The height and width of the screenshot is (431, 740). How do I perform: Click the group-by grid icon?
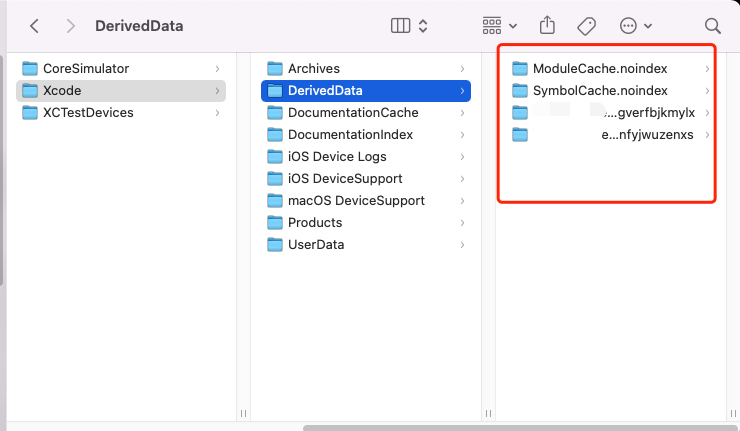pos(492,25)
